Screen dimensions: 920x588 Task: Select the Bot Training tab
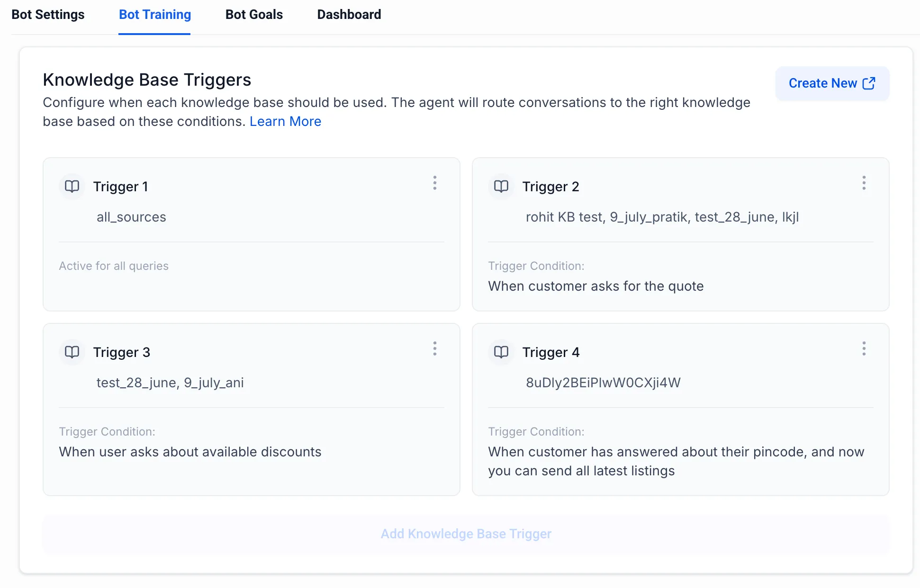pyautogui.click(x=154, y=15)
